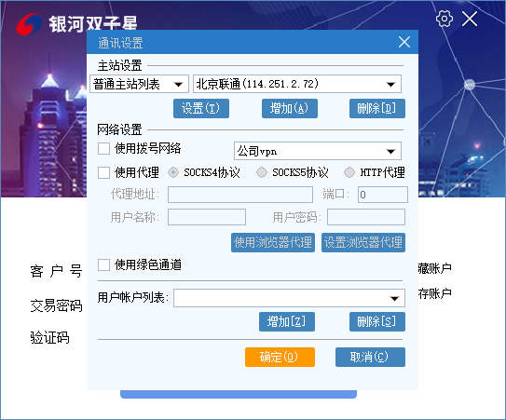The width and height of the screenshot is (506, 420).
Task: Select HTTP代理 radio button
Action: click(349, 172)
